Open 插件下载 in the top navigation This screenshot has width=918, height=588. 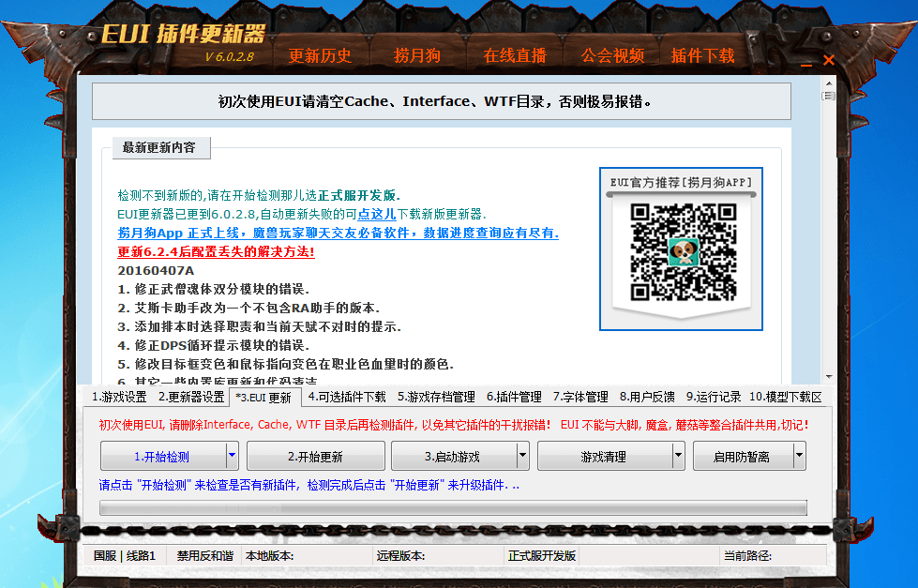702,55
